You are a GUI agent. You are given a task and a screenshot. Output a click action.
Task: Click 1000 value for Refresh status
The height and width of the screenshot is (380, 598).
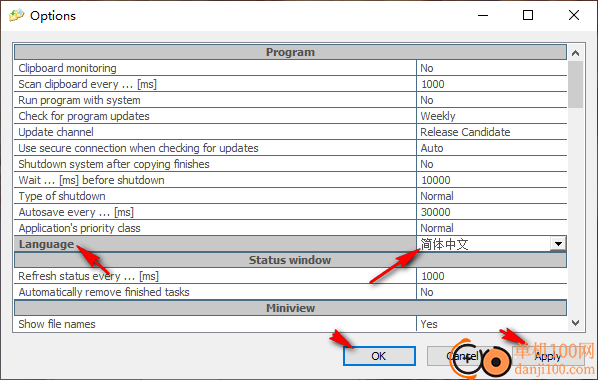point(492,276)
